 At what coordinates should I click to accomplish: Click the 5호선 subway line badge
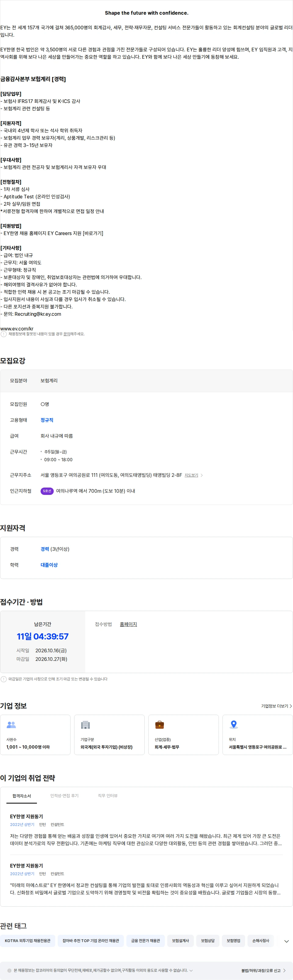[x=47, y=491]
